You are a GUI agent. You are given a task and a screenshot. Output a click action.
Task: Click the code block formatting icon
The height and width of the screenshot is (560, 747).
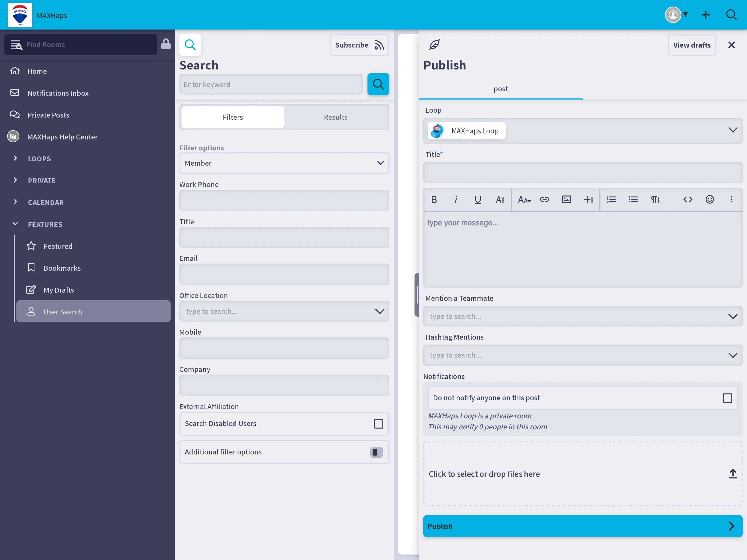pos(687,199)
